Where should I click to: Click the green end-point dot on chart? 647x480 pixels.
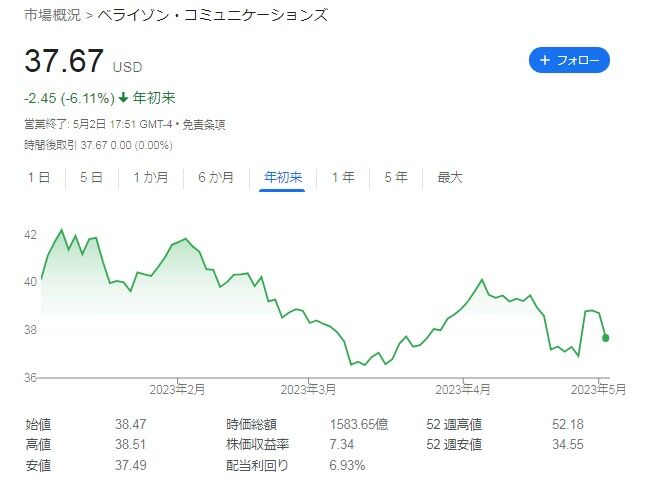[x=605, y=338]
